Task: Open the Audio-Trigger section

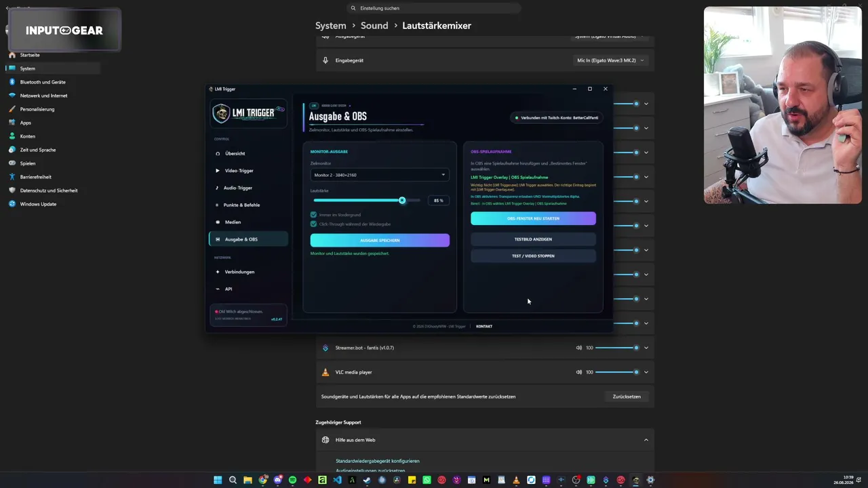Action: [x=248, y=188]
